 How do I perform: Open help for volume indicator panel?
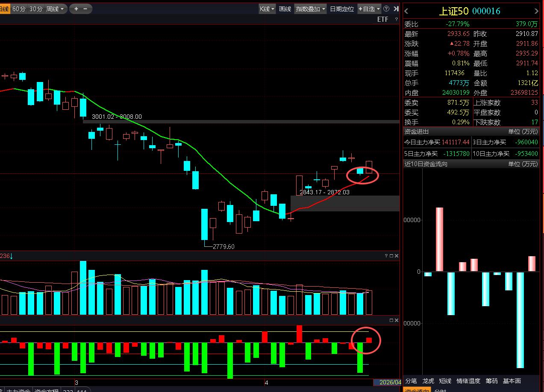(386, 256)
